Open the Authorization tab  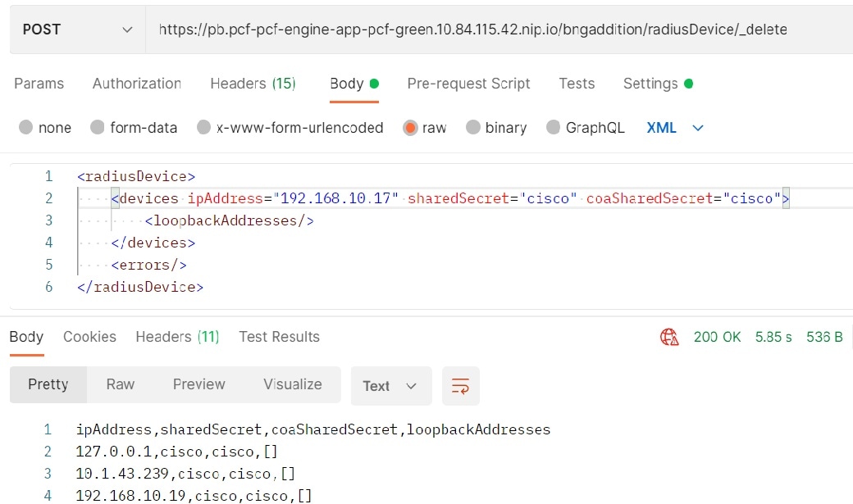coord(136,84)
